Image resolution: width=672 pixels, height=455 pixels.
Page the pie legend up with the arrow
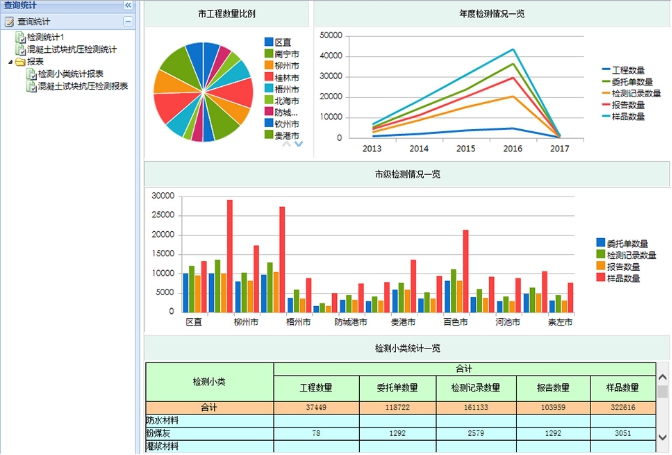[x=287, y=144]
